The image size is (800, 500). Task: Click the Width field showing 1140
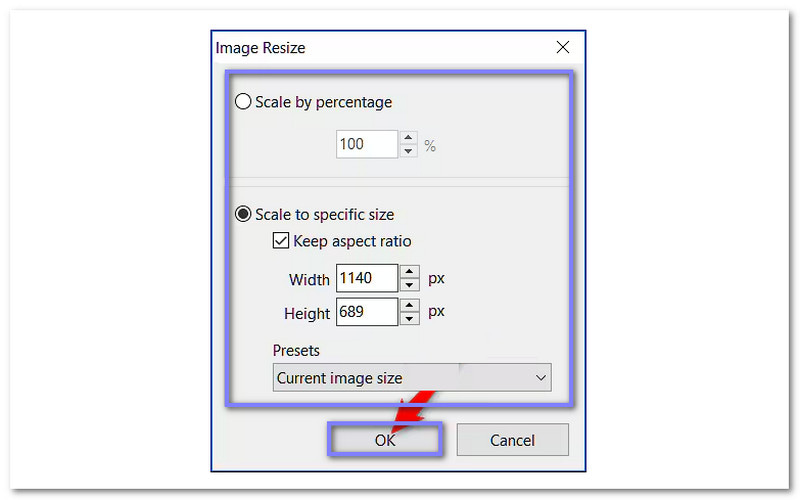[366, 277]
